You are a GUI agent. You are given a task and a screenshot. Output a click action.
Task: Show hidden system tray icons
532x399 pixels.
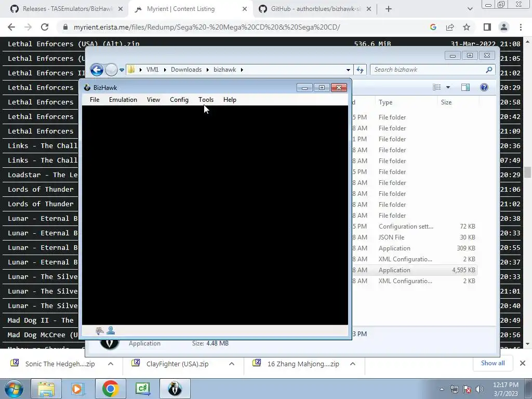[442, 389]
